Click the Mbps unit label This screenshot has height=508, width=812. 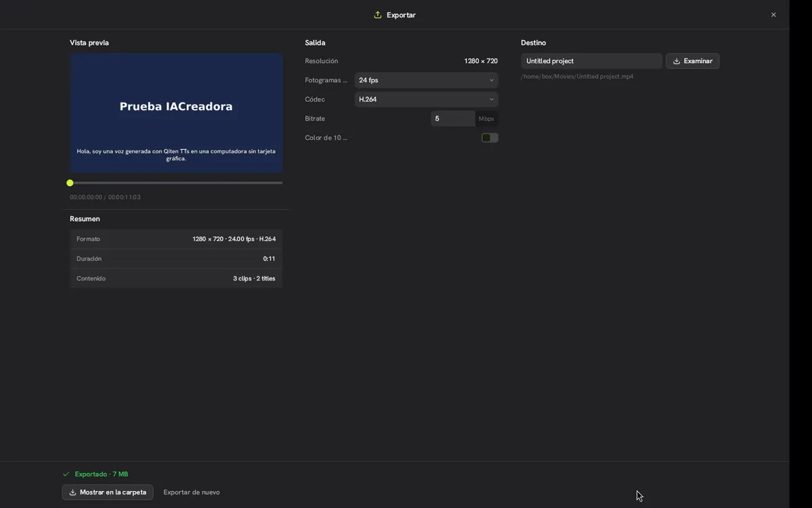tap(487, 119)
